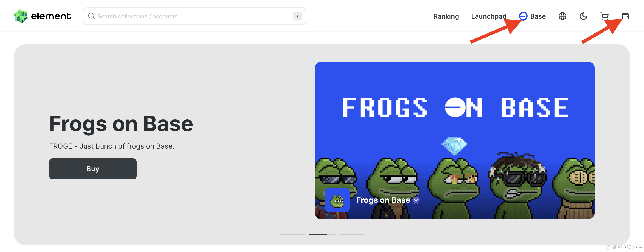This screenshot has height=252, width=644.
Task: Click the Element cube logo icon
Action: coord(21,16)
